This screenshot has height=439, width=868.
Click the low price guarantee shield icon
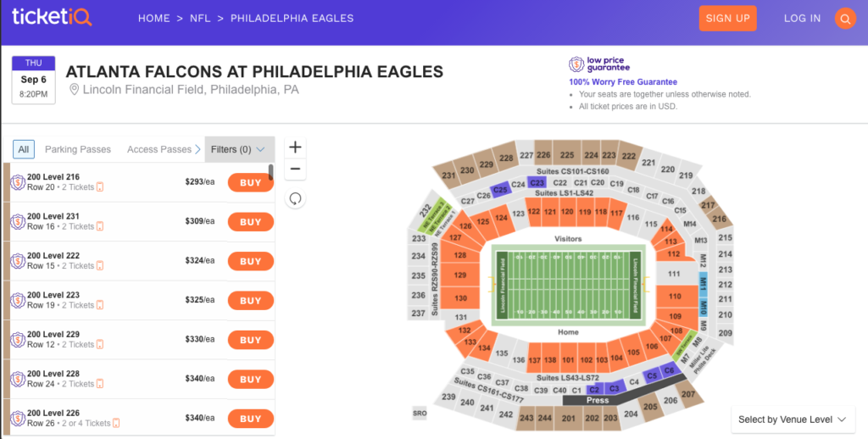(x=576, y=64)
